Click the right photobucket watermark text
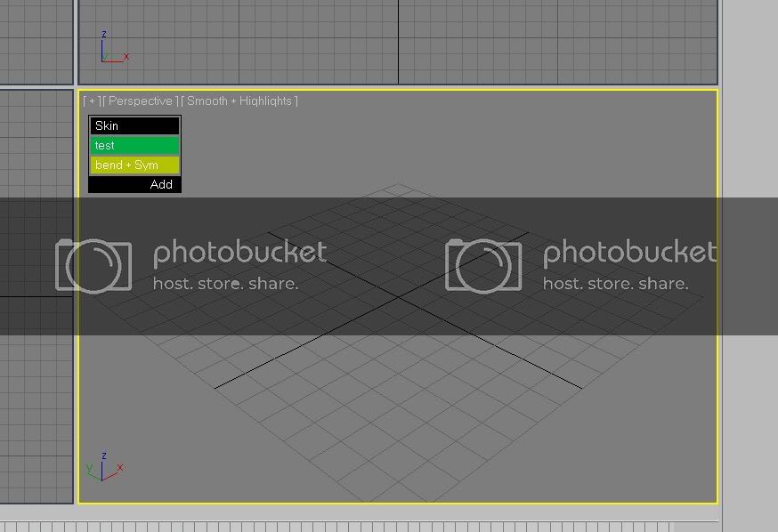This screenshot has height=532, width=778. point(628,254)
